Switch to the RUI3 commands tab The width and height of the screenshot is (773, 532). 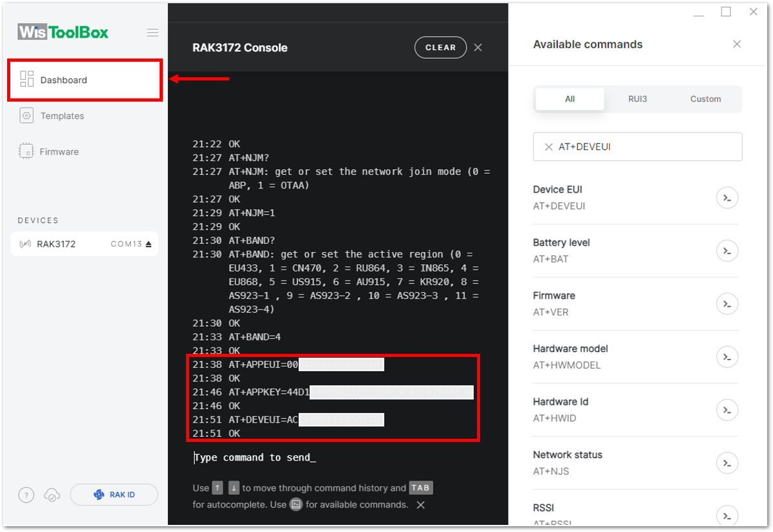(x=637, y=99)
